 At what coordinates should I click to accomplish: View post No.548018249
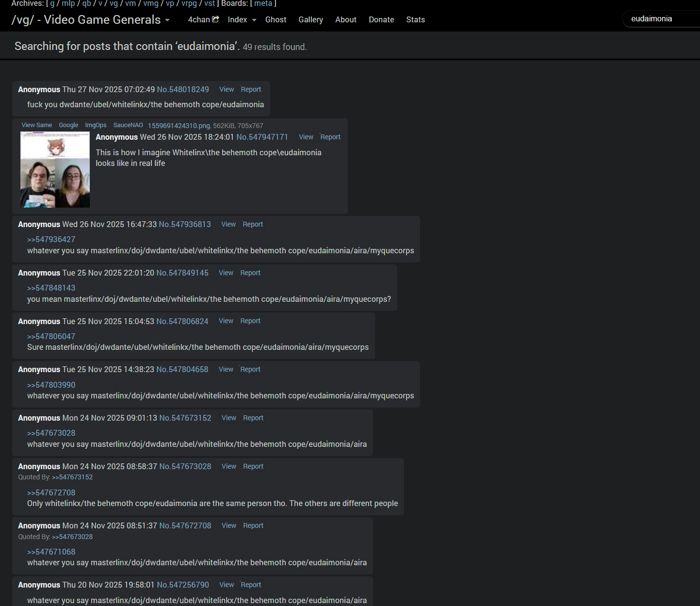227,90
